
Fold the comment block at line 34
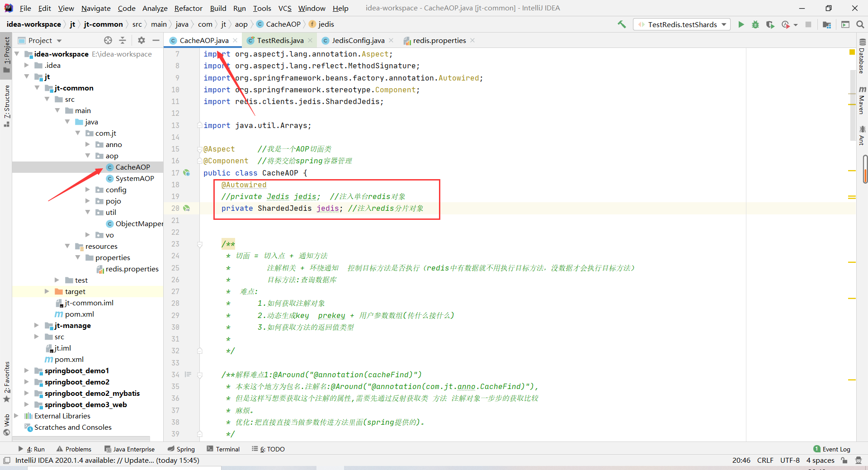click(x=199, y=375)
